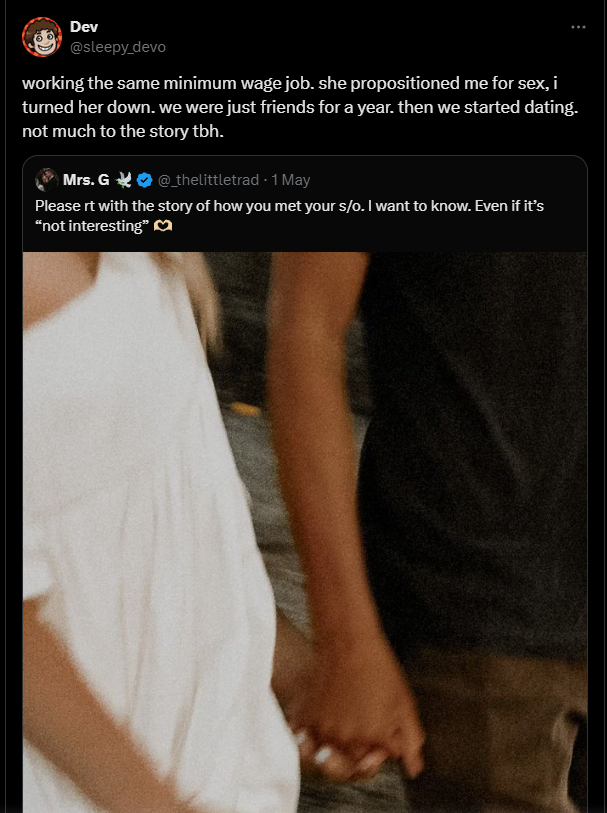This screenshot has height=813, width=607.
Task: Click the dove emoji beside Mrs. G
Action: 123,180
